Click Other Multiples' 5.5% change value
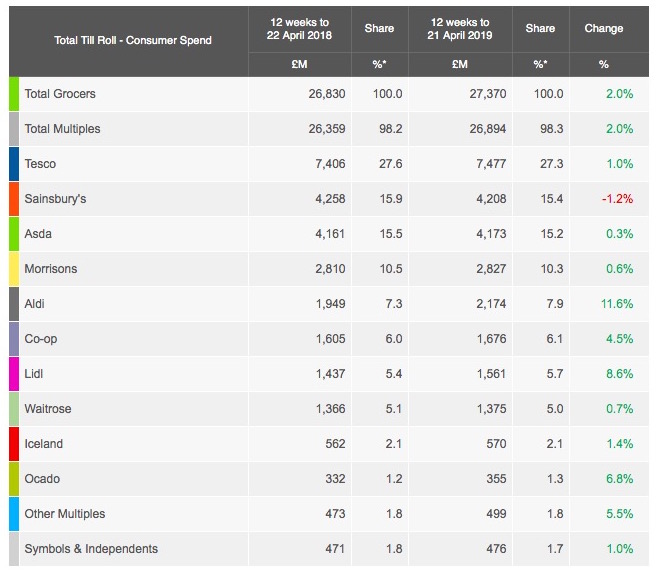This screenshot has height=576, width=661. pyautogui.click(x=620, y=514)
